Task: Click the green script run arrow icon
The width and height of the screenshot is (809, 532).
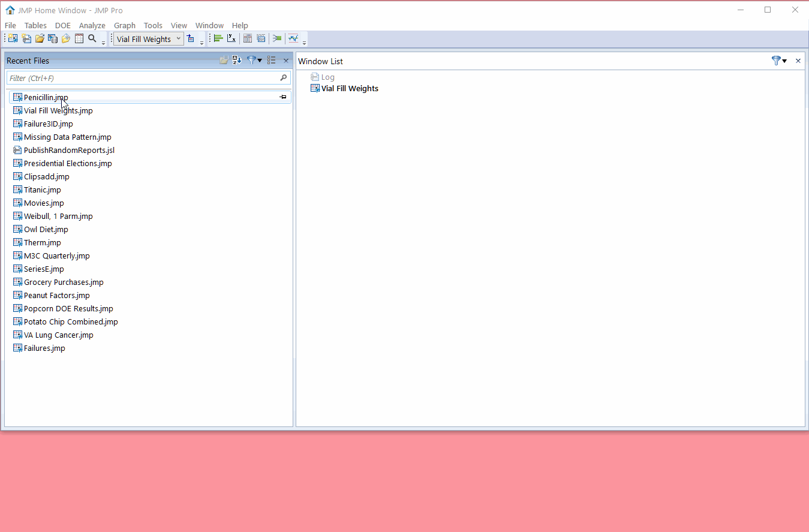Action: coord(277,38)
